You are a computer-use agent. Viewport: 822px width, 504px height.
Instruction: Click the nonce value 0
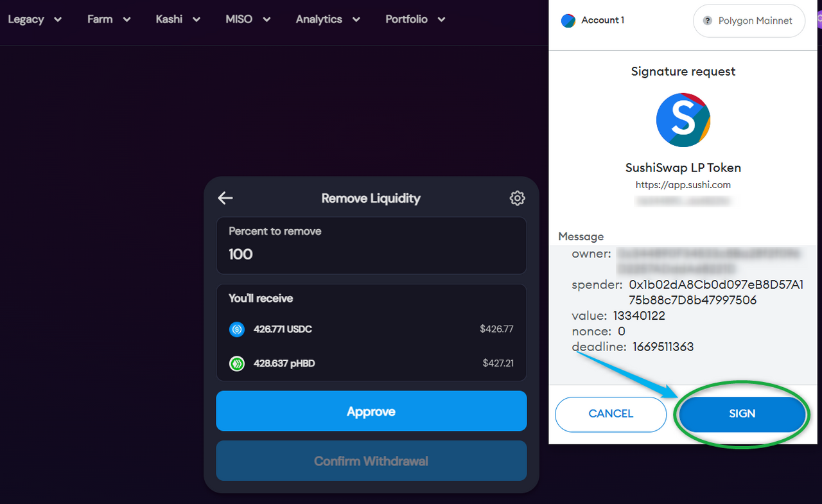pyautogui.click(x=622, y=331)
